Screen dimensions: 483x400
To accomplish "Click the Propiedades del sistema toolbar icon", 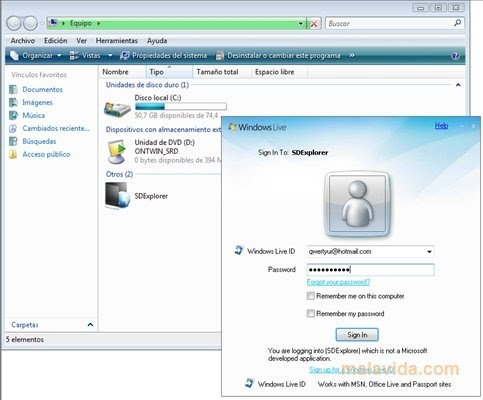I will tap(125, 56).
